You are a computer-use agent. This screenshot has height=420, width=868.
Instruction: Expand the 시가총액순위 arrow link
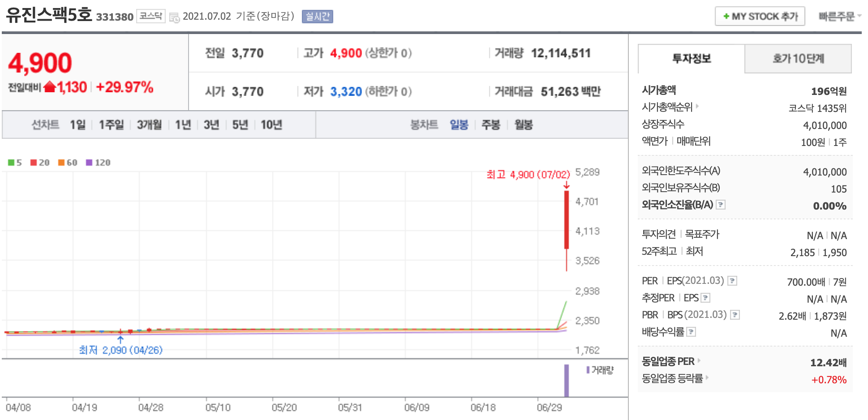click(x=697, y=107)
